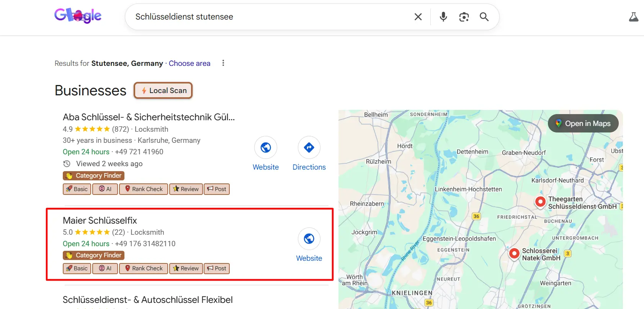Open Rank Check for Maier Schlüsselfix
644x309 pixels.
[144, 268]
